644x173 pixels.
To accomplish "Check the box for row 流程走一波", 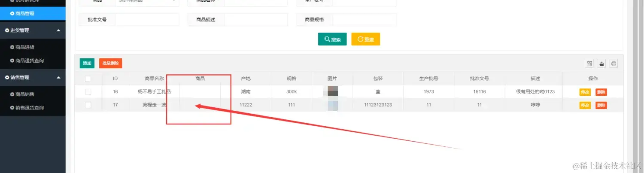I will coord(88,105).
